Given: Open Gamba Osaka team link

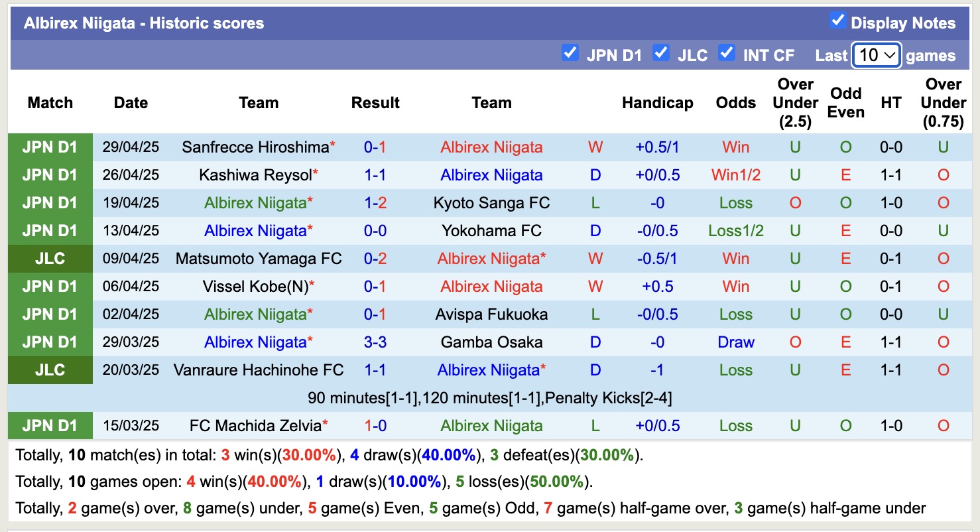Looking at the screenshot, I should tap(491, 342).
